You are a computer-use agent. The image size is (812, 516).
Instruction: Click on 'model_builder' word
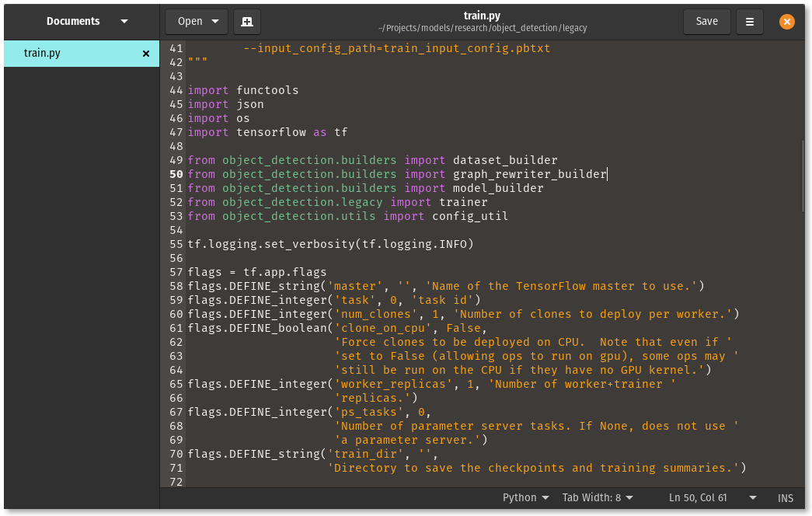498,188
